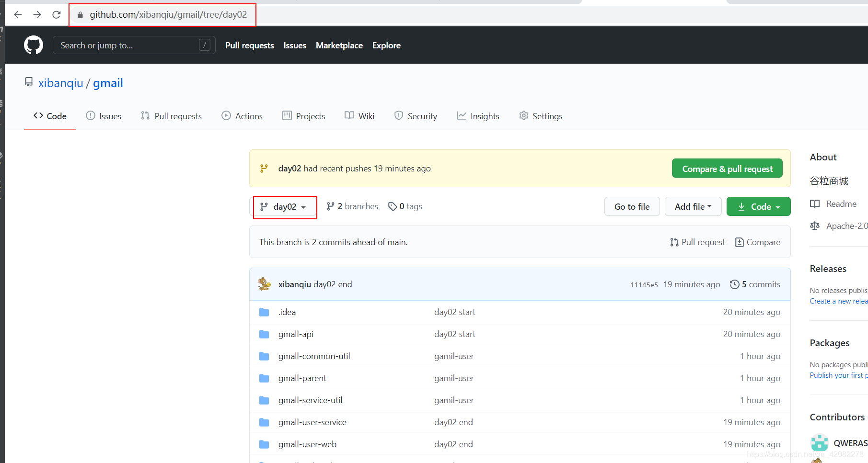
Task: Click the Readme book icon in About
Action: (815, 204)
